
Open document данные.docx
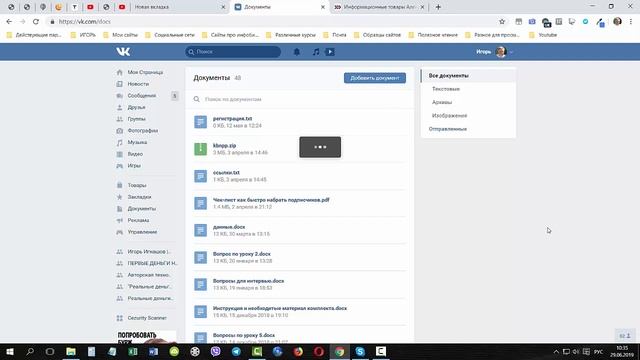click(229, 227)
